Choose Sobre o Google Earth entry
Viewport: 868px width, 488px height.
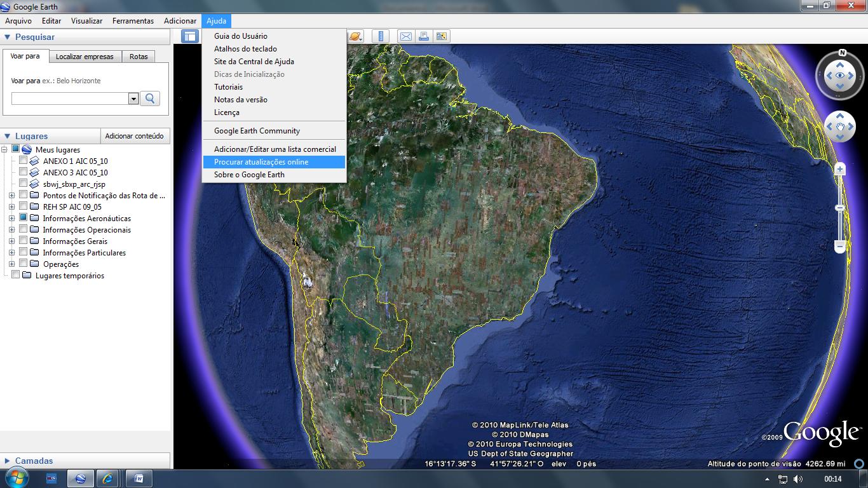click(x=249, y=175)
